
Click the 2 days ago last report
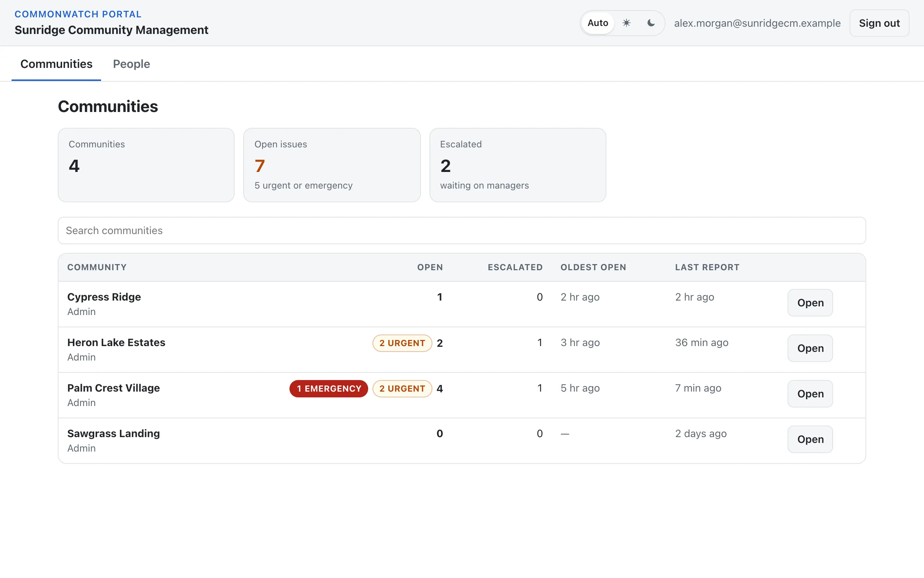point(701,433)
